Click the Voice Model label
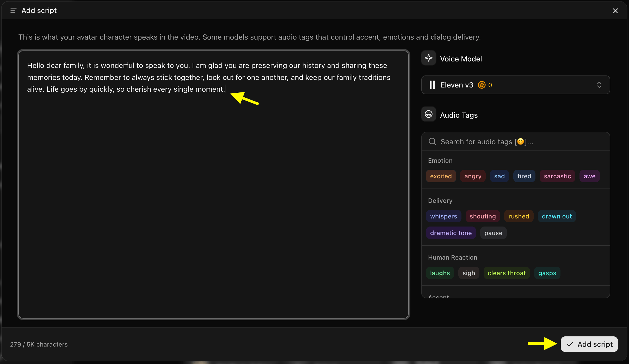629x364 pixels. pos(461,59)
